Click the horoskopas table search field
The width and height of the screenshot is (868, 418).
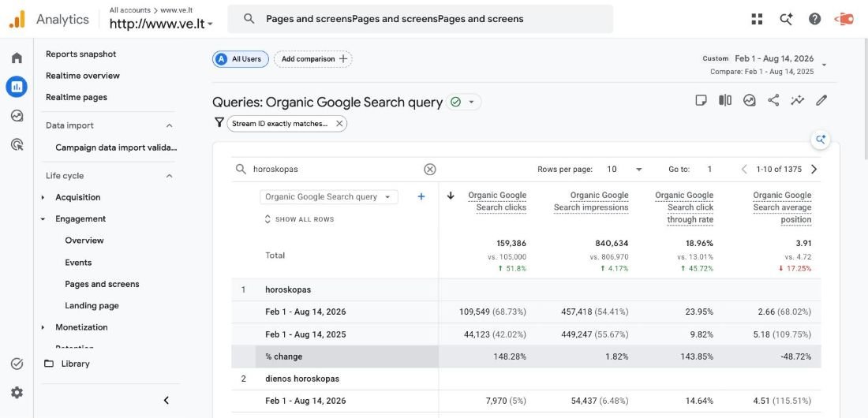coord(335,170)
